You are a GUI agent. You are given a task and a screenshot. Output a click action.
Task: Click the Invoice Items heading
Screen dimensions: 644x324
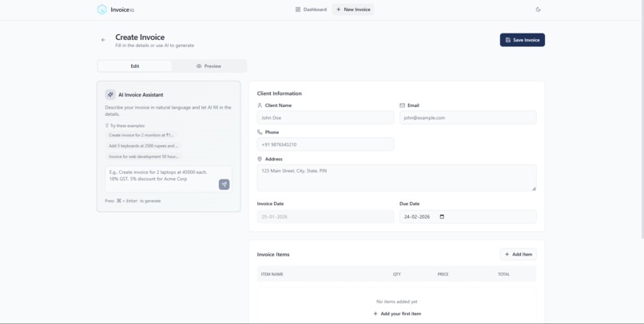click(273, 255)
